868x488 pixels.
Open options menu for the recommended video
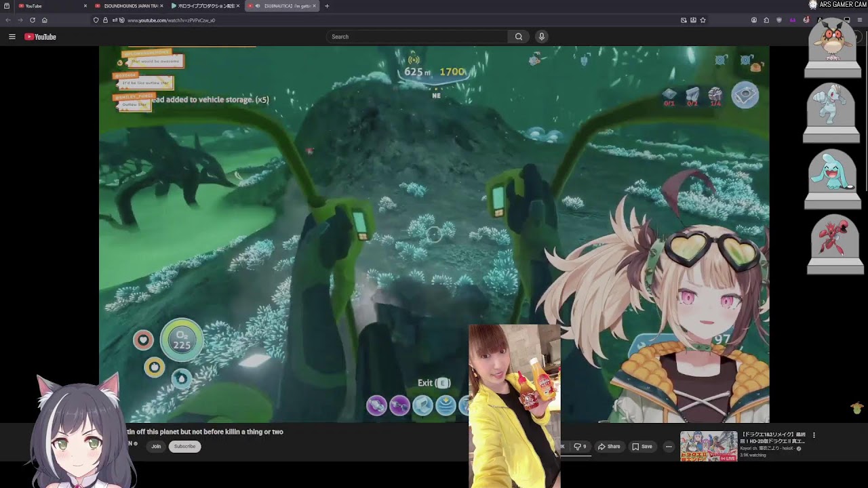point(814,435)
